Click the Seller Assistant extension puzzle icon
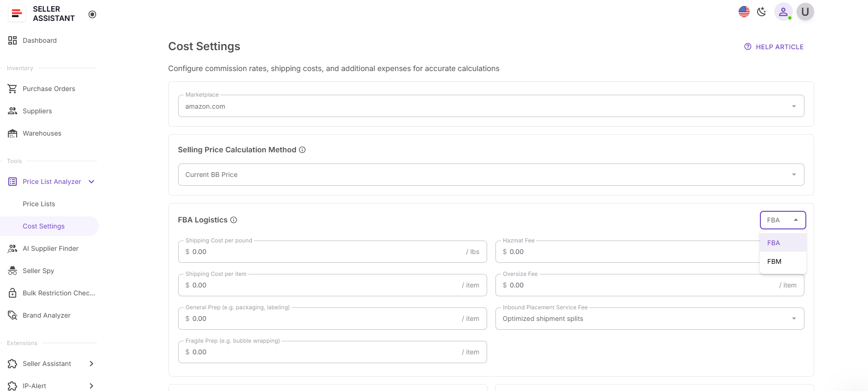 (x=13, y=364)
